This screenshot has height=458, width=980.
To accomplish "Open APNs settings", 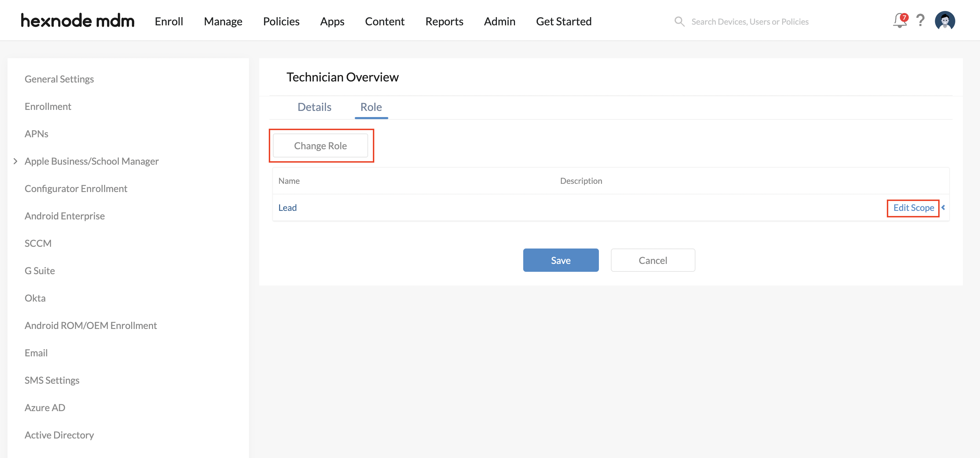I will pyautogui.click(x=36, y=133).
